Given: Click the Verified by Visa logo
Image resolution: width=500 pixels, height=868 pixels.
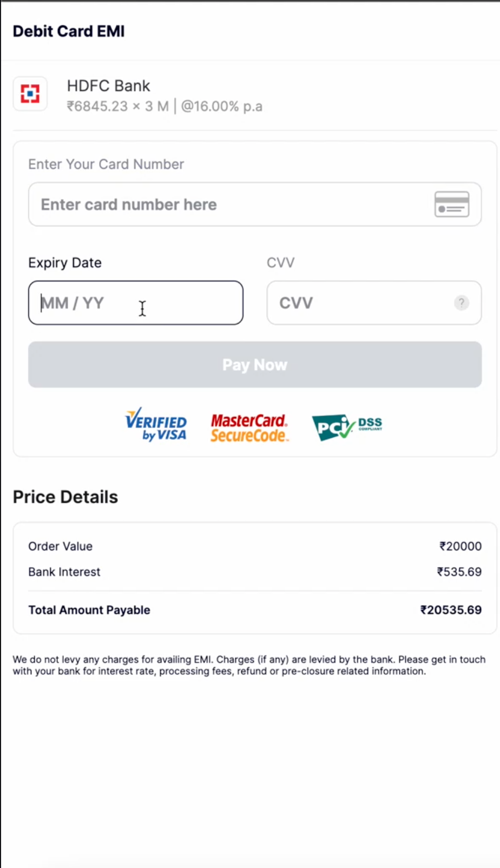Looking at the screenshot, I should point(156,424).
